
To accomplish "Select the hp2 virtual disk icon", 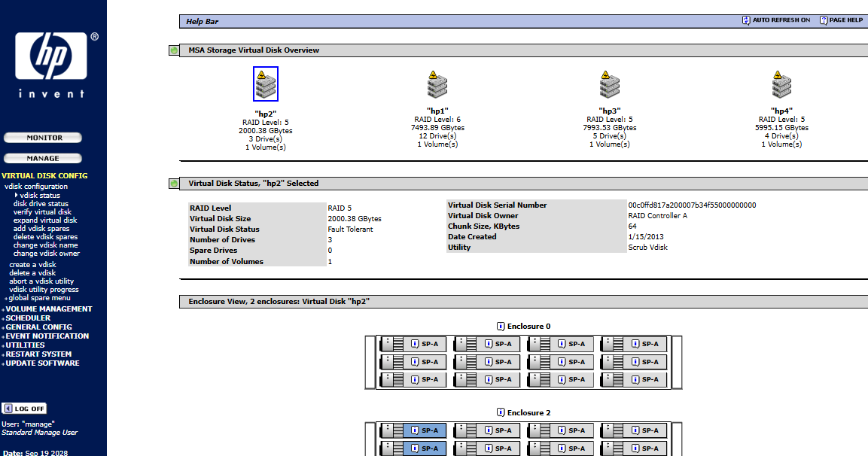I will (265, 84).
